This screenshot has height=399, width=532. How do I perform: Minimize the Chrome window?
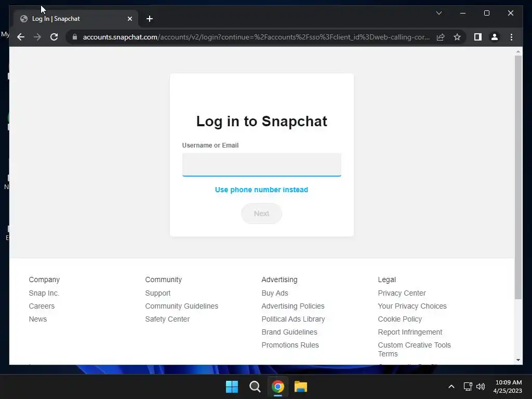tap(463, 13)
